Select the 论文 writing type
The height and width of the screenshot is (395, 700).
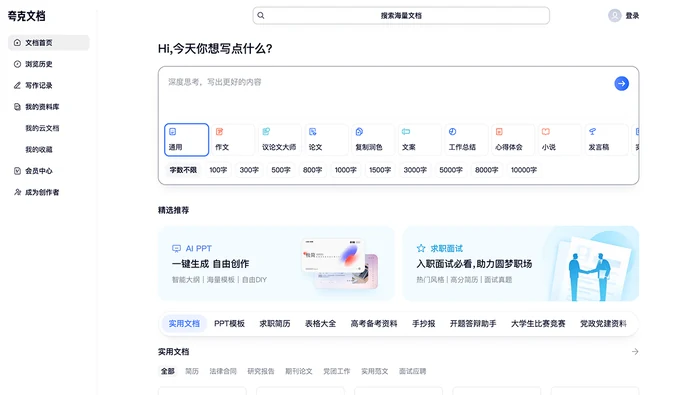[x=326, y=140]
